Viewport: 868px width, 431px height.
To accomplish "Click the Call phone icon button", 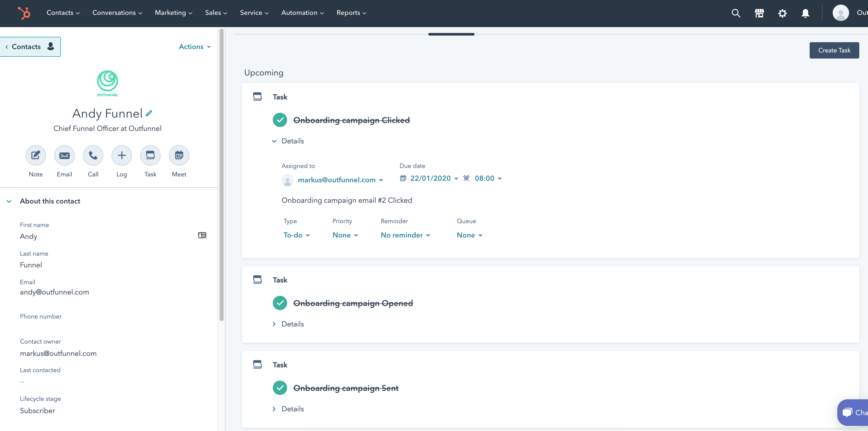I will (93, 155).
